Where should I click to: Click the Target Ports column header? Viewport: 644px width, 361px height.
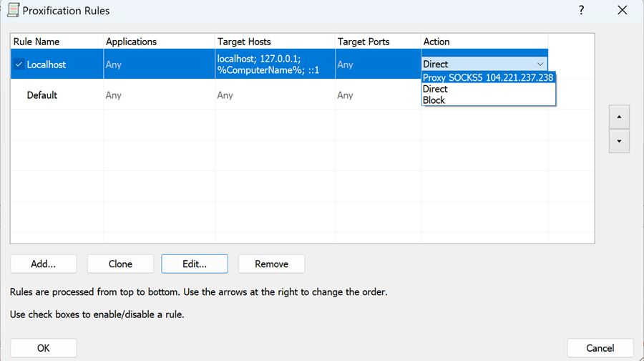pyautogui.click(x=378, y=42)
